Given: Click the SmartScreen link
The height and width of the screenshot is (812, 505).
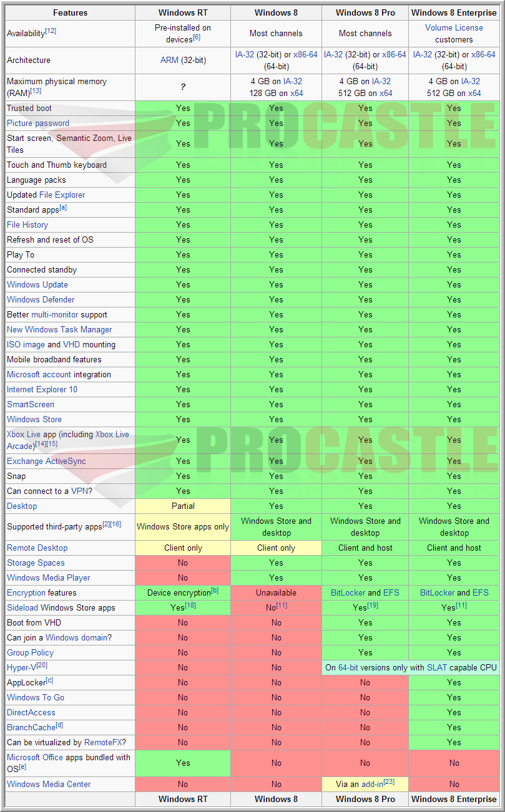Looking at the screenshot, I should point(31,405).
